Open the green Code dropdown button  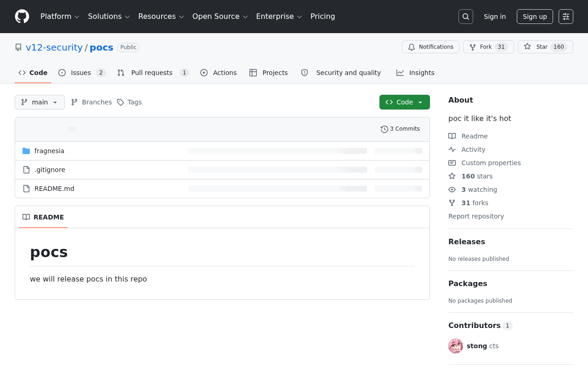click(x=405, y=102)
